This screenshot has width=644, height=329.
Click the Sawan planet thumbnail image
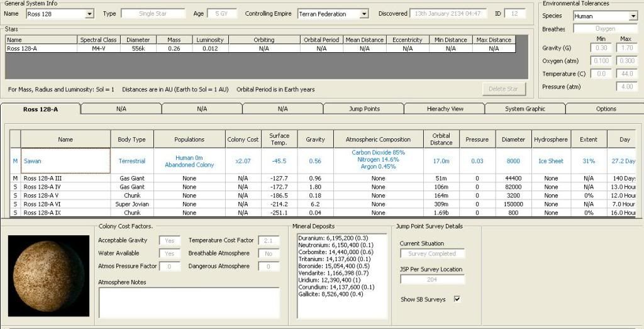coord(48,276)
